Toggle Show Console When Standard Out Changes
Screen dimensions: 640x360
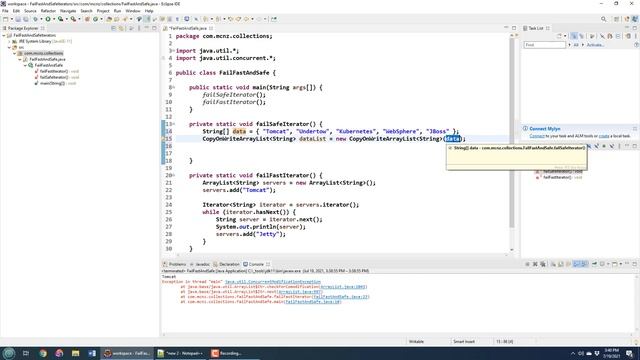click(577, 264)
